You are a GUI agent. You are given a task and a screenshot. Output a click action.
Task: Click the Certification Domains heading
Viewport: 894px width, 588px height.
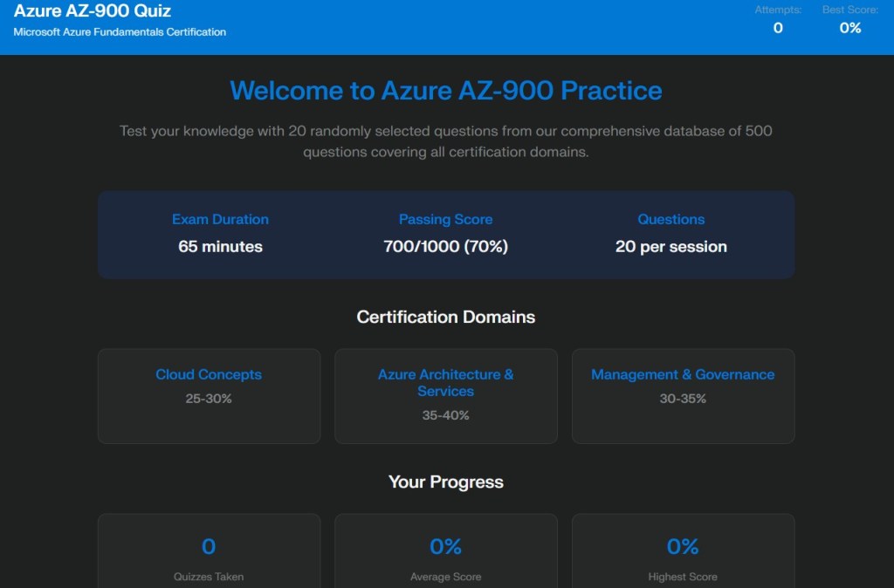pos(445,318)
